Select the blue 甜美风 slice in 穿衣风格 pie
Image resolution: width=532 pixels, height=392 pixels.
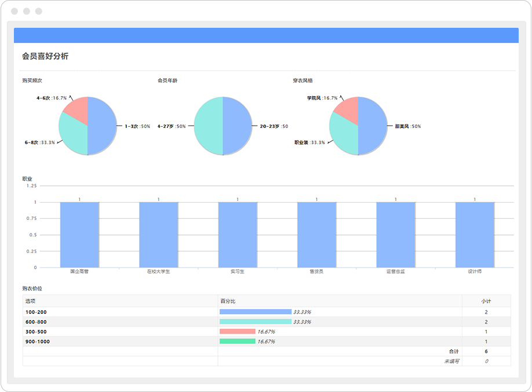click(373, 126)
